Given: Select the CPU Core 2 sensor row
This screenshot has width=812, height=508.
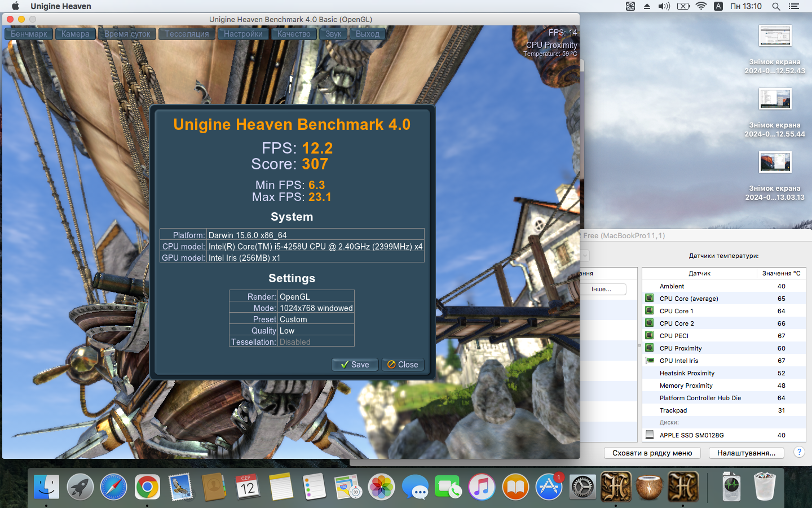Looking at the screenshot, I should click(x=723, y=323).
